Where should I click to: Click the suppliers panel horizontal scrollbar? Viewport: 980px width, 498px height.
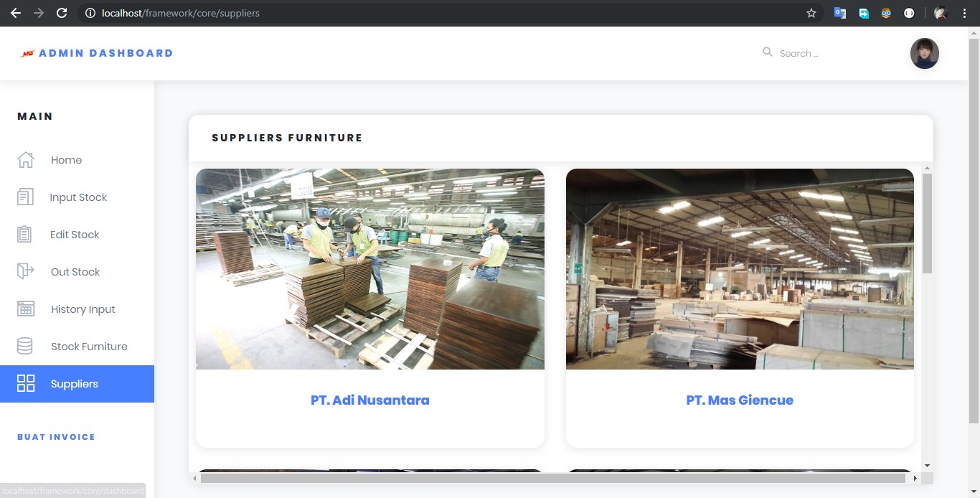click(x=553, y=478)
